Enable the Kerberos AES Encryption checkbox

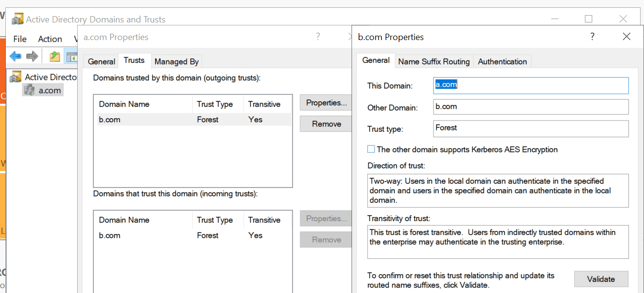point(372,149)
